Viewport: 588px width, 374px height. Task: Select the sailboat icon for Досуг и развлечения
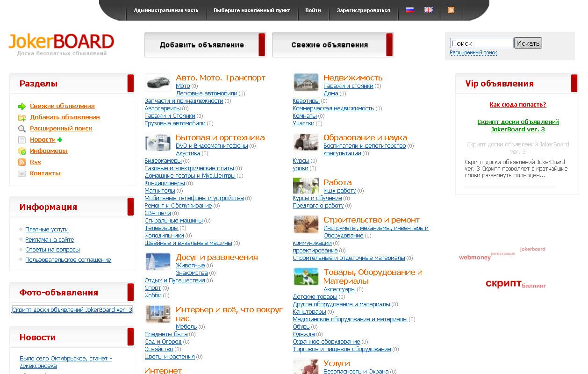click(158, 262)
